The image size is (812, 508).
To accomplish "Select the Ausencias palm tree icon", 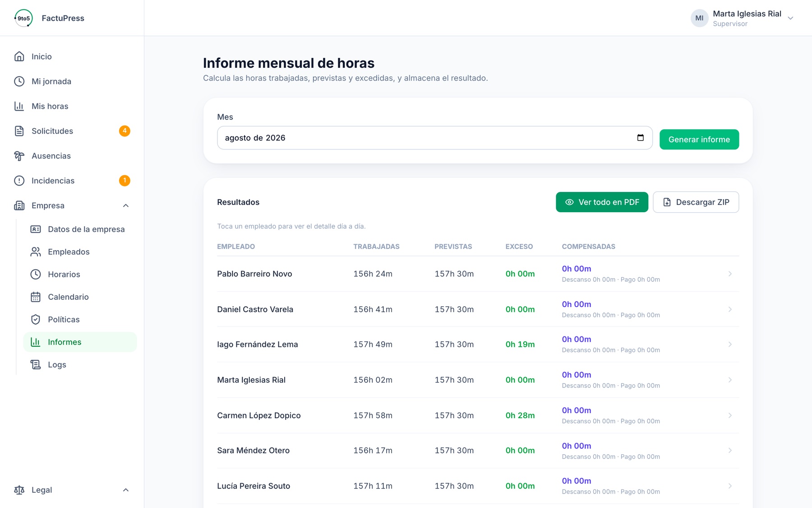I will 19,156.
